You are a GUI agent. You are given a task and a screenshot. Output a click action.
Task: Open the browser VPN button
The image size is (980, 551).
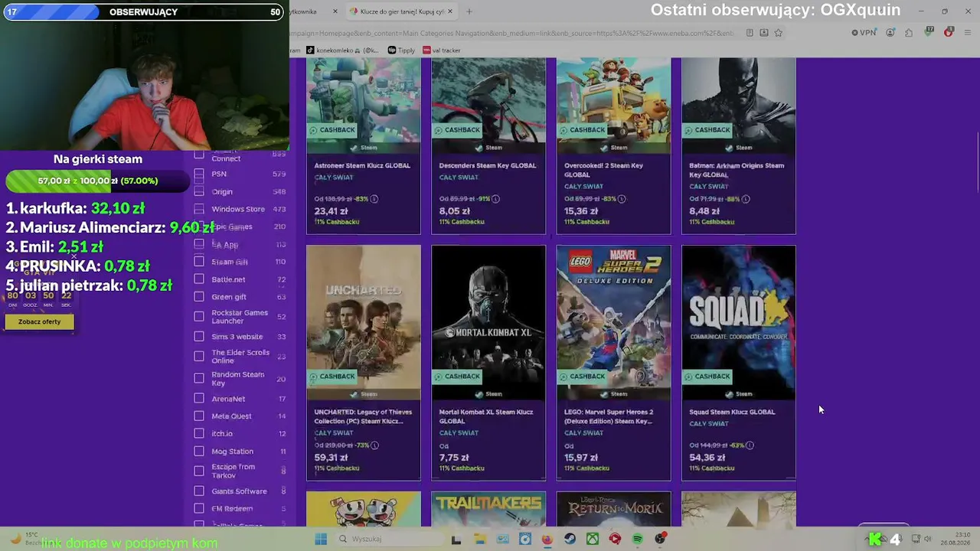point(864,33)
